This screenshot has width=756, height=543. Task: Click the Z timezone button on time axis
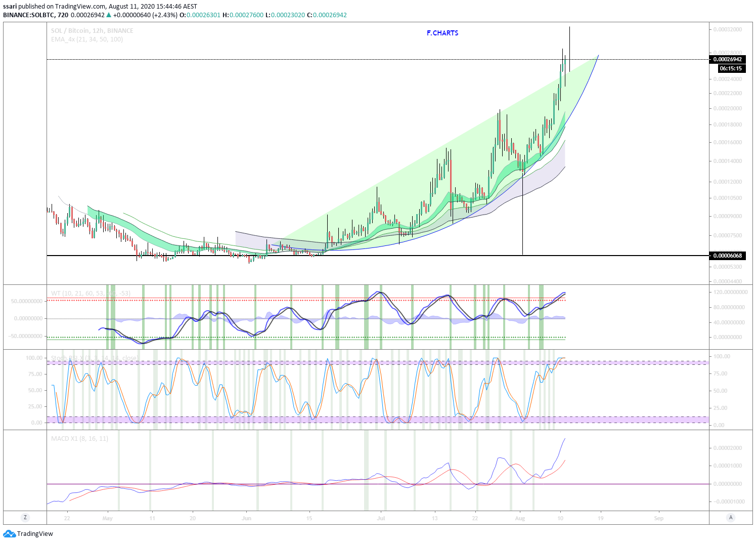(25, 517)
